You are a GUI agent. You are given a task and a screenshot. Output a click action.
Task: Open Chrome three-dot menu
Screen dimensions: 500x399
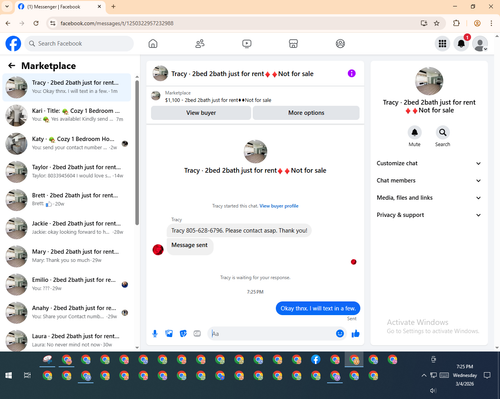pos(491,23)
